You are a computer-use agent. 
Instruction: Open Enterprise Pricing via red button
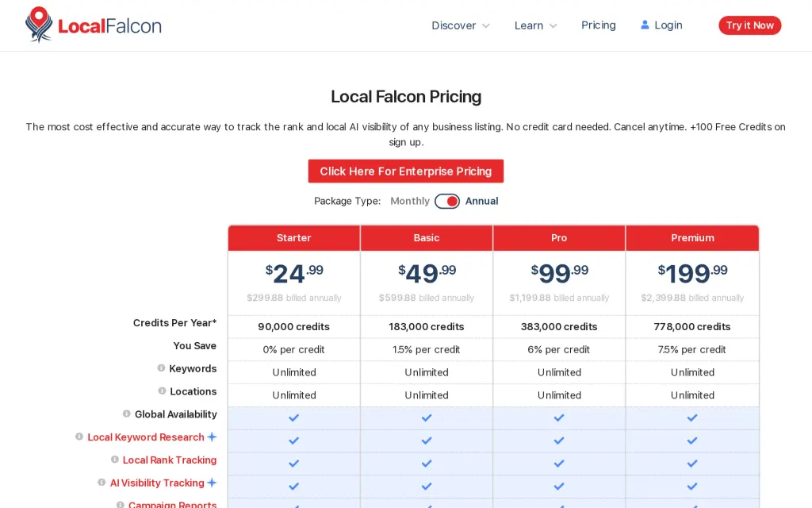tap(405, 171)
